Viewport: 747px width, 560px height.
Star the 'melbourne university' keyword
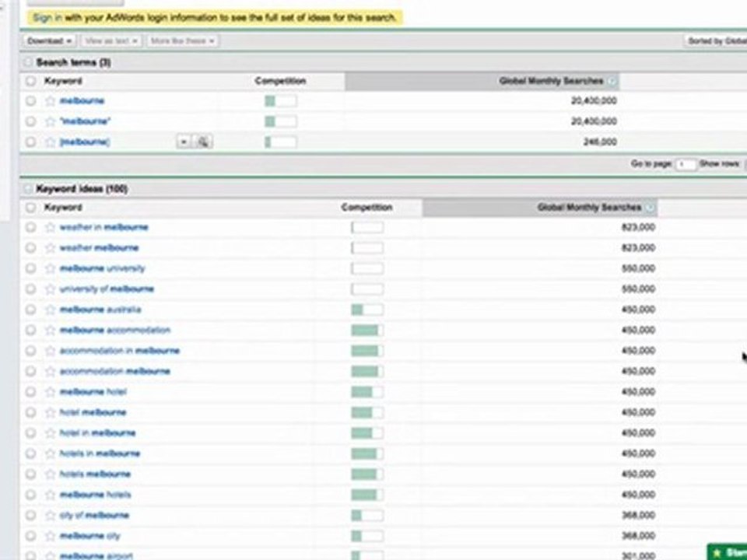click(50, 268)
